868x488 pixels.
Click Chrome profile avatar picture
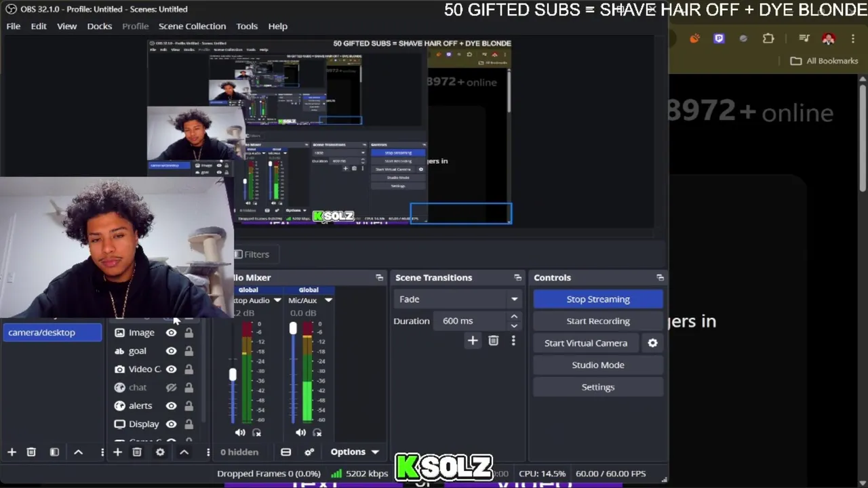[828, 39]
